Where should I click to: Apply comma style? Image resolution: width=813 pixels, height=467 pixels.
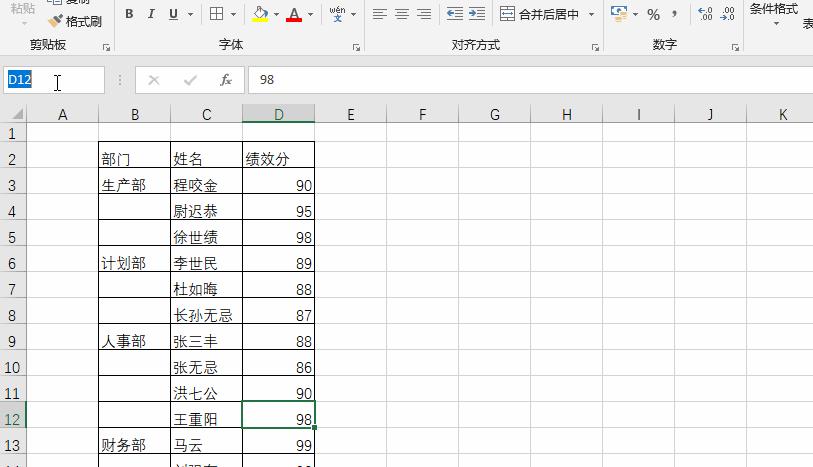tap(674, 14)
